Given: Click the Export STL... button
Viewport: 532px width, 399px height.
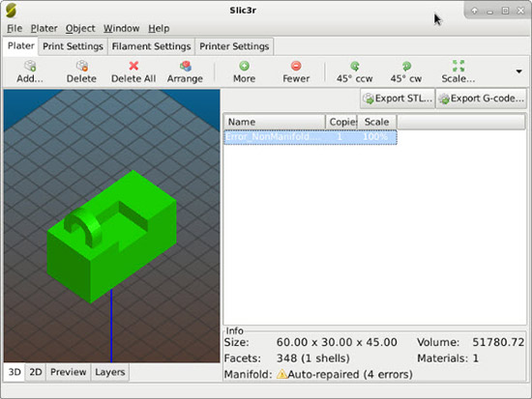Looking at the screenshot, I should (398, 99).
